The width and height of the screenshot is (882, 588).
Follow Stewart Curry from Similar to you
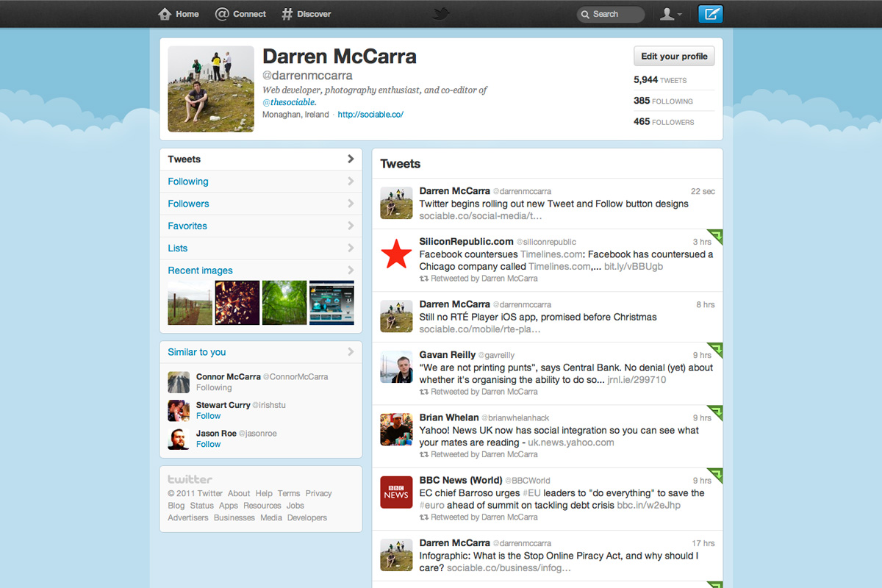(208, 415)
